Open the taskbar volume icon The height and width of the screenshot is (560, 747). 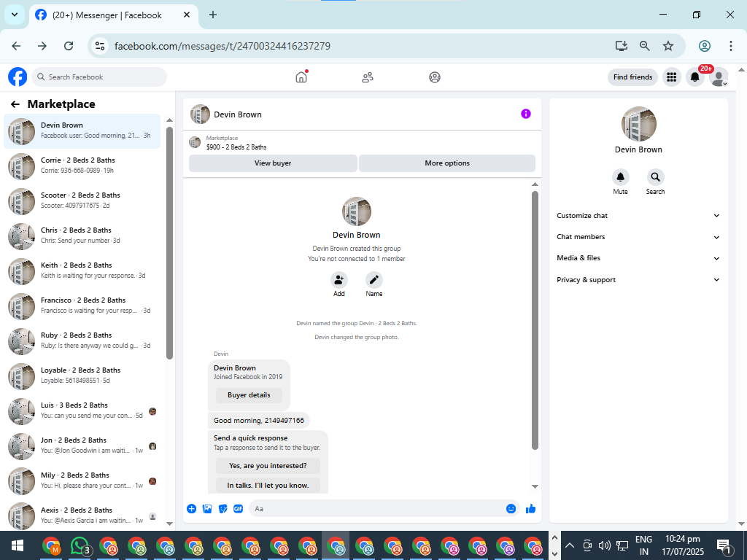click(x=604, y=545)
